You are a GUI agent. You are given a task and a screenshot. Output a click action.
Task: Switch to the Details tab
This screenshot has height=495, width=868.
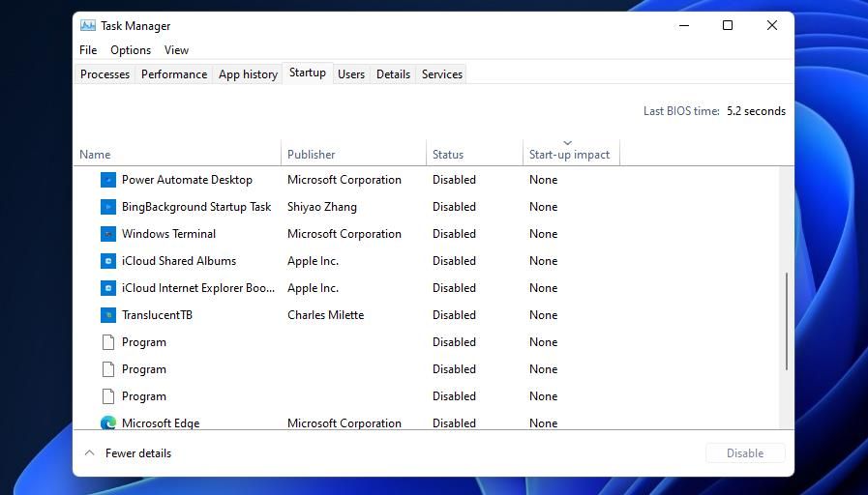click(x=393, y=74)
